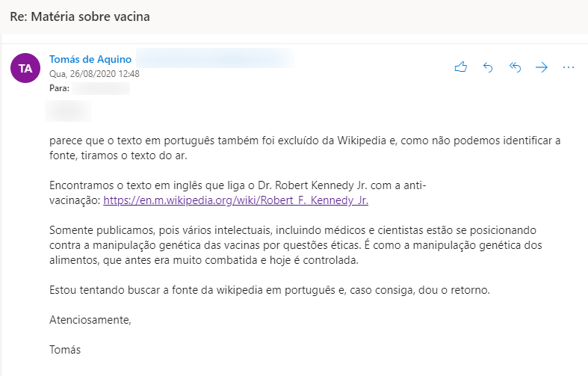The image size is (588, 376).
Task: Choose the Reply all double-arrow icon
Action: pyautogui.click(x=515, y=67)
